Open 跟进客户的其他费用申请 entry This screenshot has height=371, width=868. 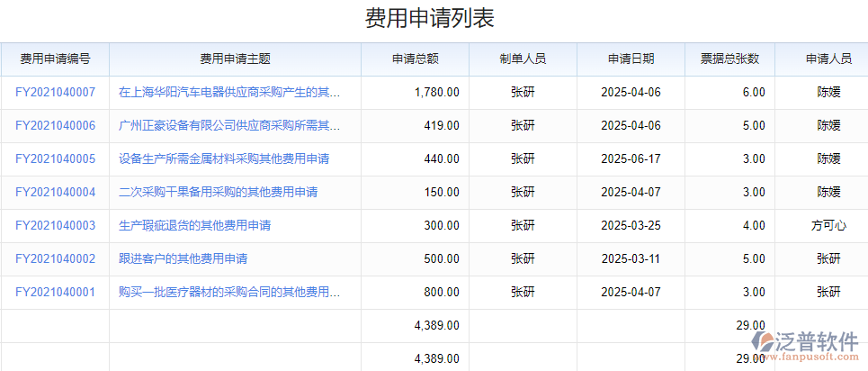(183, 258)
